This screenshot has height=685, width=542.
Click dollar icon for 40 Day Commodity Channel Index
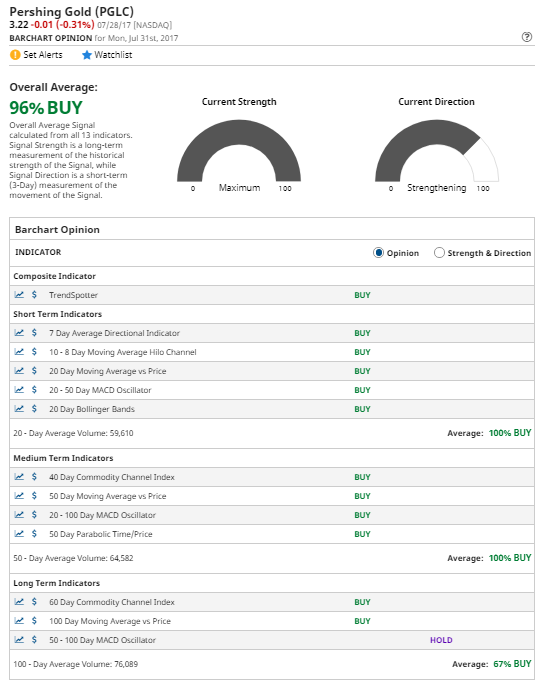tap(34, 477)
